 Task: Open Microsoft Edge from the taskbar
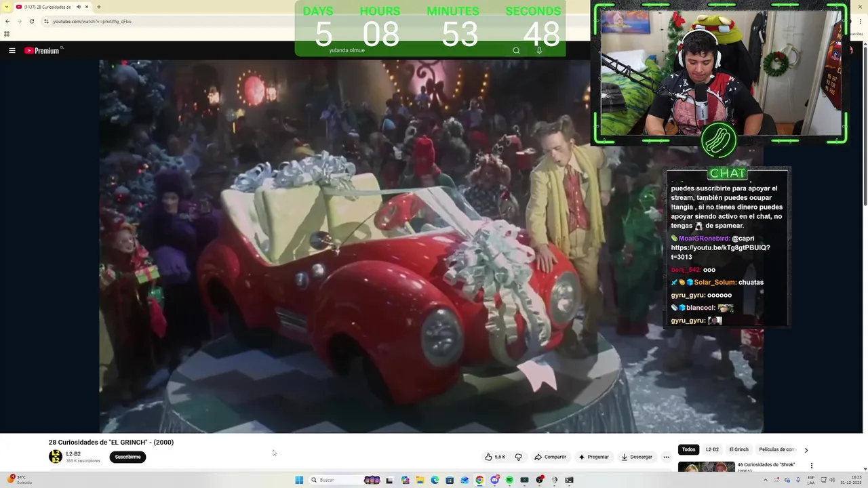point(435,480)
